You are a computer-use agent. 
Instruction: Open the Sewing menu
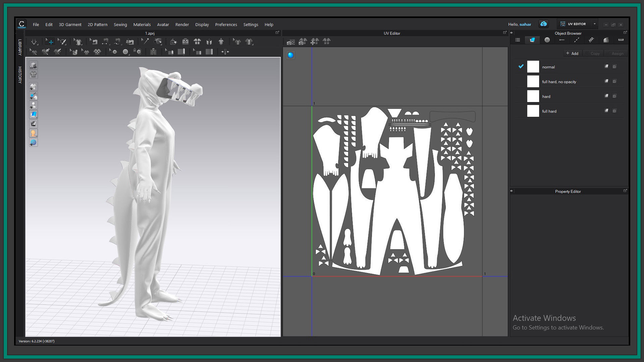click(x=120, y=24)
